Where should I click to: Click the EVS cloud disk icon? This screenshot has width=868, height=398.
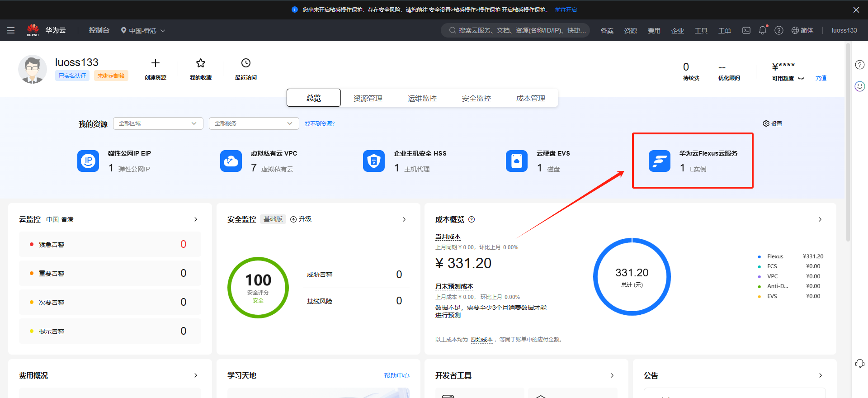(517, 161)
